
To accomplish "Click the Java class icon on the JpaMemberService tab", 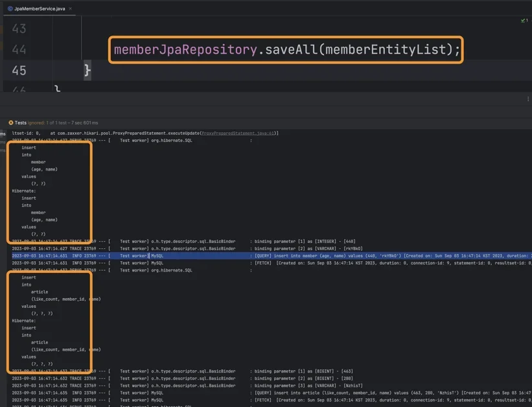I will (x=10, y=8).
